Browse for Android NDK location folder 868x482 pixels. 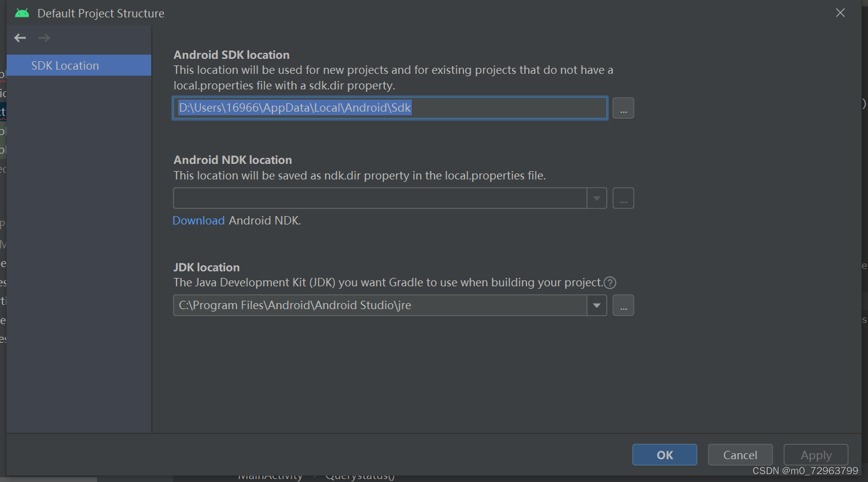[623, 198]
